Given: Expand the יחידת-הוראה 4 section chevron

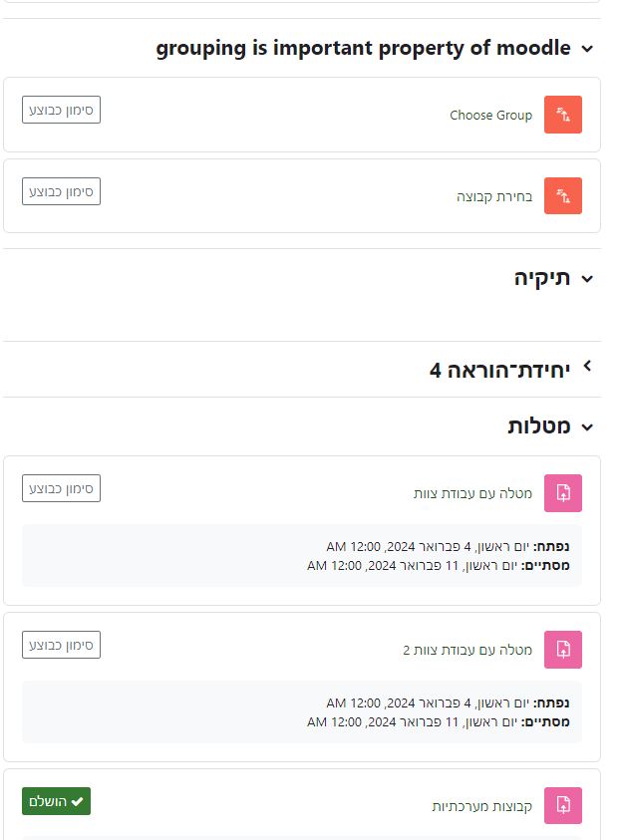Looking at the screenshot, I should tap(587, 367).
